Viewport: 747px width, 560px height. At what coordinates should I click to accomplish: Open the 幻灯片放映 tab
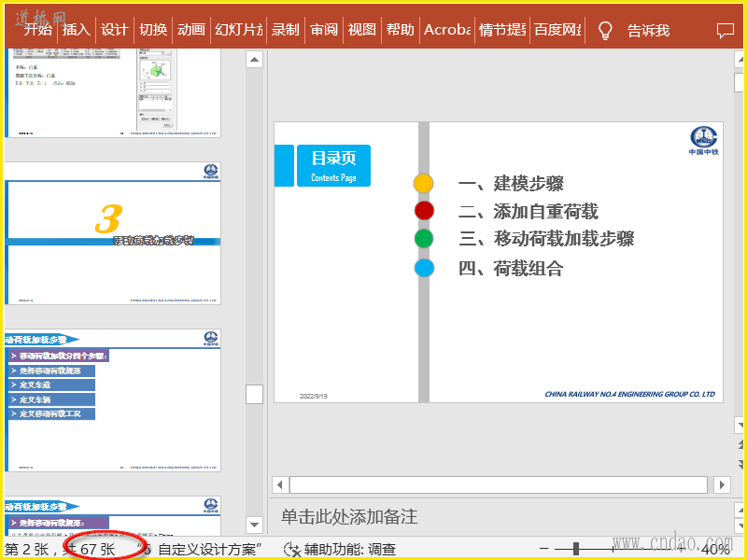[239, 30]
